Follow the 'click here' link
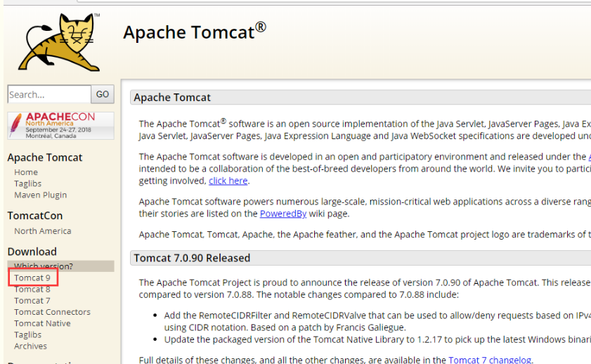This screenshot has width=591, height=364. (228, 181)
